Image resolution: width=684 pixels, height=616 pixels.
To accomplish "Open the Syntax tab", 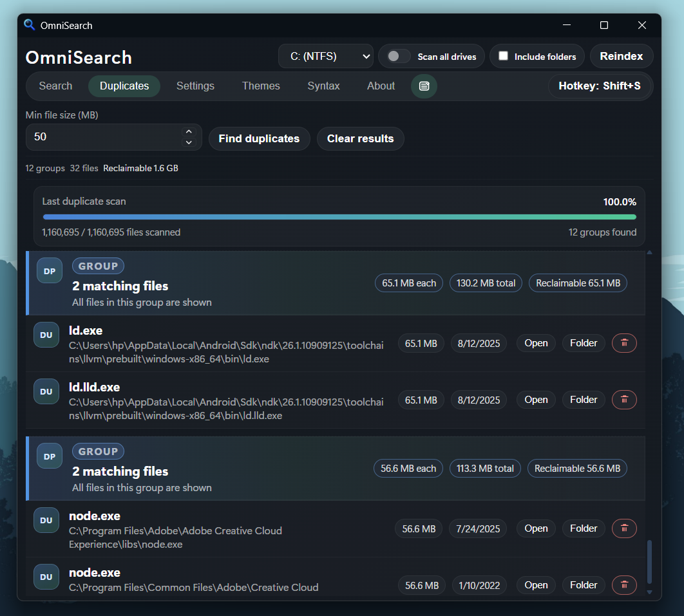I will 323,86.
